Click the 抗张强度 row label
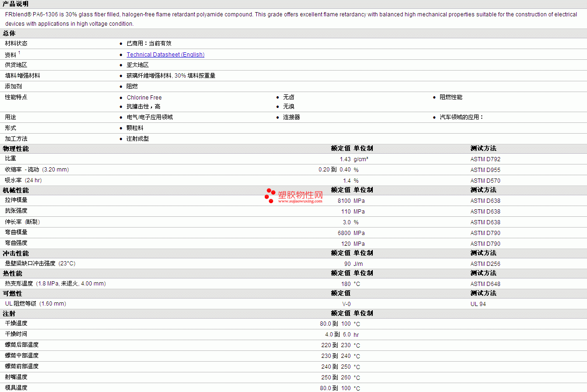The image size is (587, 392). pyautogui.click(x=16, y=211)
